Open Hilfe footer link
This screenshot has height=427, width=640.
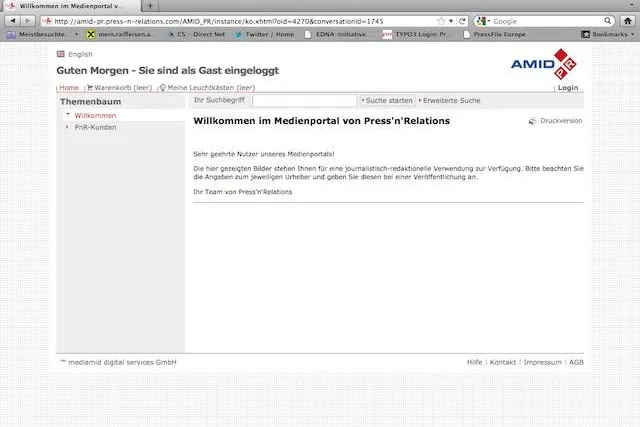click(x=474, y=362)
